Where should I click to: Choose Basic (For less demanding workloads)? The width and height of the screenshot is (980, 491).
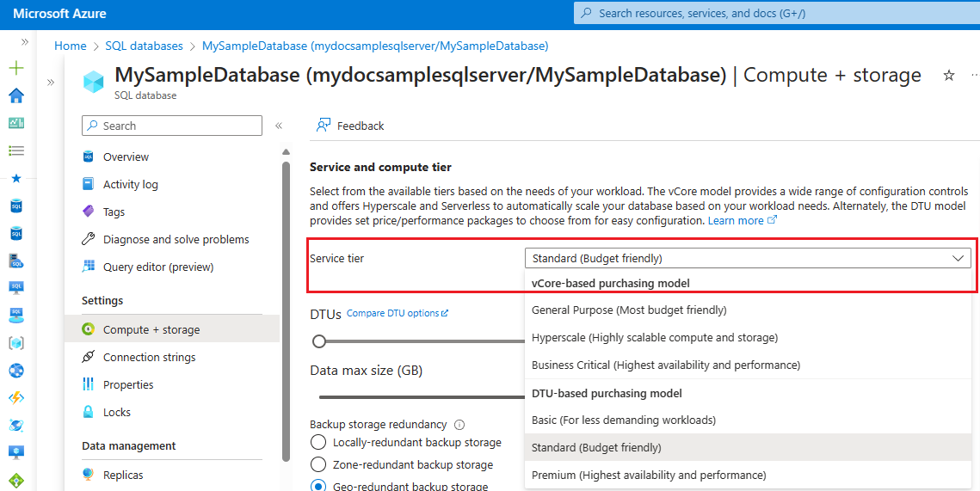click(x=749, y=420)
